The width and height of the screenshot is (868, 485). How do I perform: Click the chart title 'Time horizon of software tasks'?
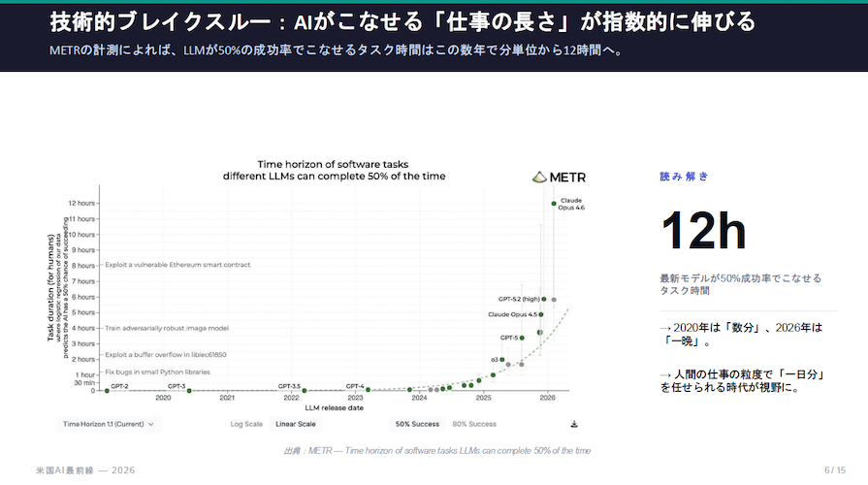[x=333, y=165]
